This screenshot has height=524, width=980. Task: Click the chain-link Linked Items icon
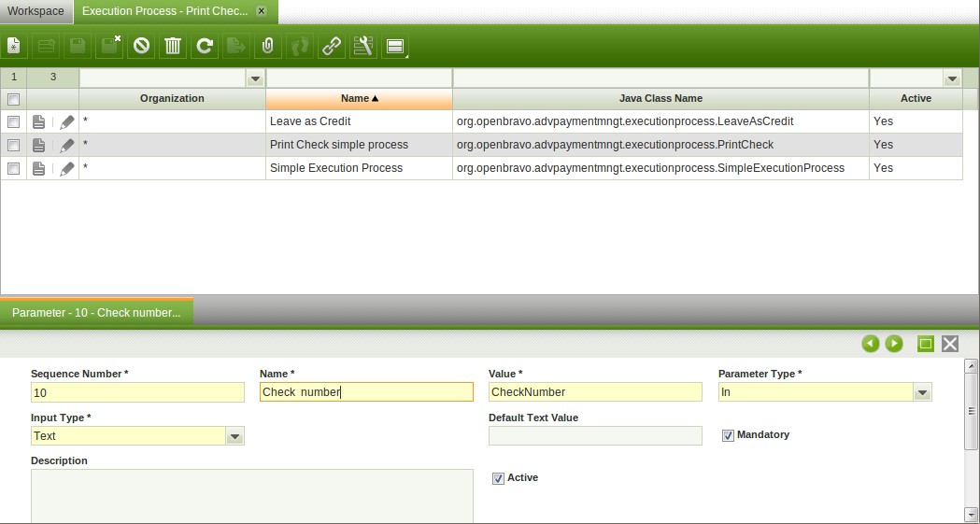[332, 46]
